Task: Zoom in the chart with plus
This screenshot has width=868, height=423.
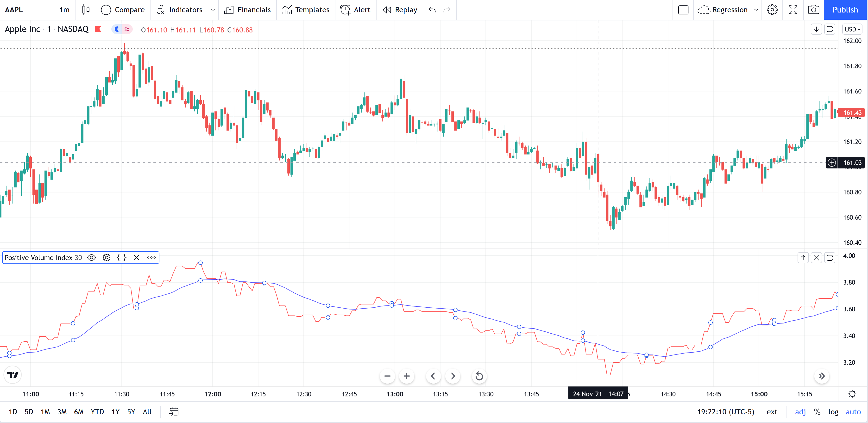Action: (x=406, y=376)
